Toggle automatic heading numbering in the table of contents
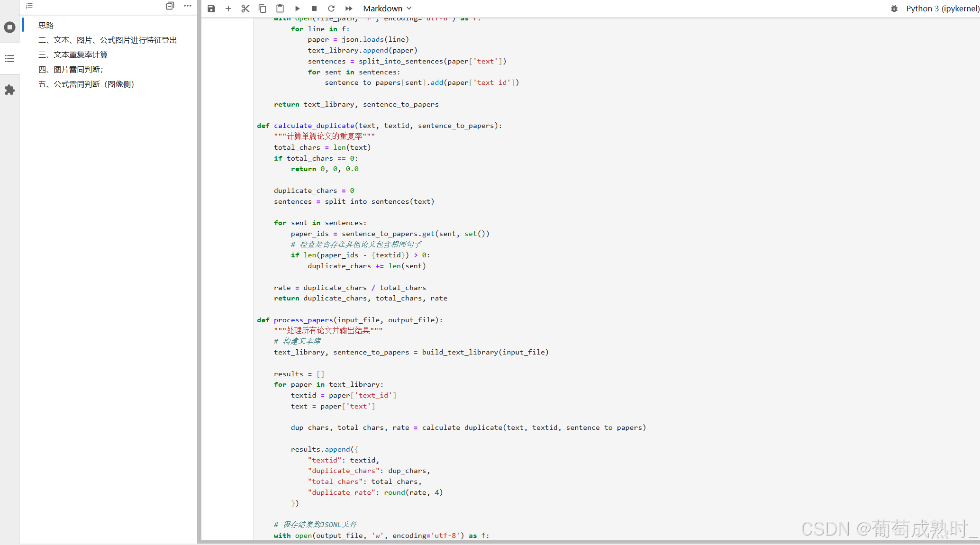Viewport: 980px width, 545px height. coord(29,6)
